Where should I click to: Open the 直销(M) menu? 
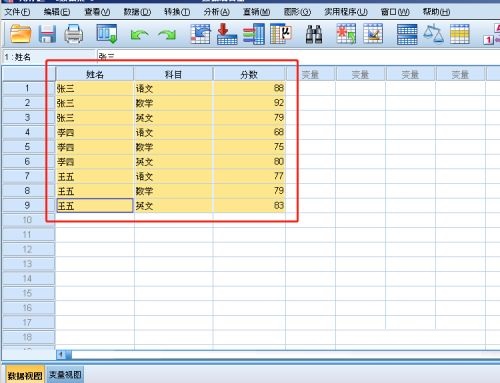[257, 12]
